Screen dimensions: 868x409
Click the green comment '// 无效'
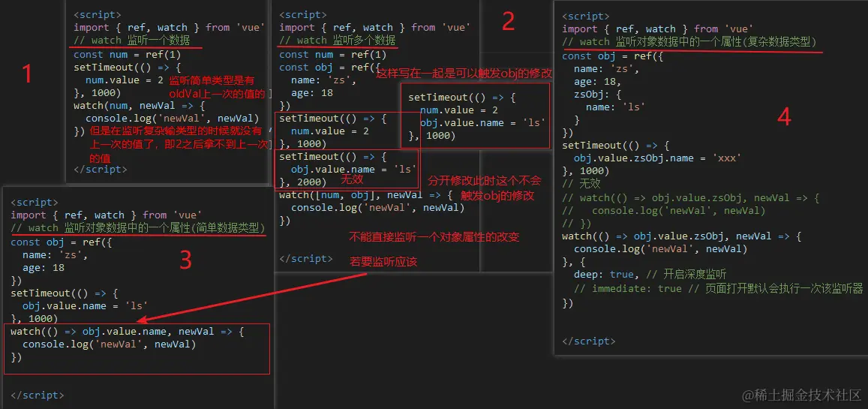581,183
